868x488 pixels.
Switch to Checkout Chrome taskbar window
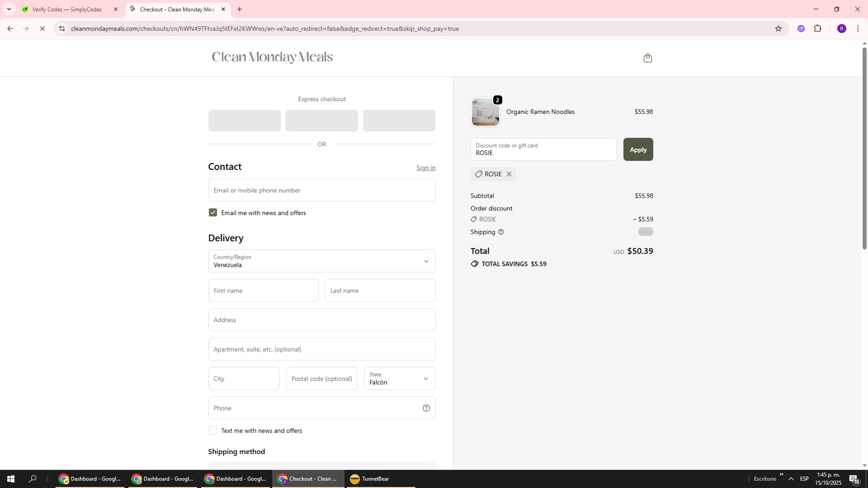pos(308,479)
